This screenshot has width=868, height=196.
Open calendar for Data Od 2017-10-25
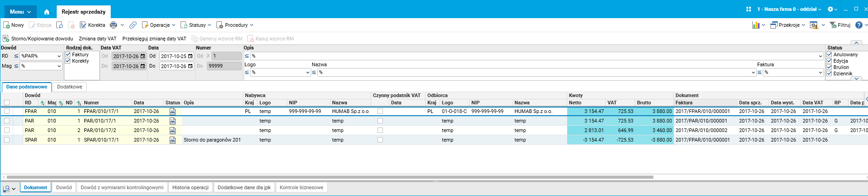click(190, 56)
